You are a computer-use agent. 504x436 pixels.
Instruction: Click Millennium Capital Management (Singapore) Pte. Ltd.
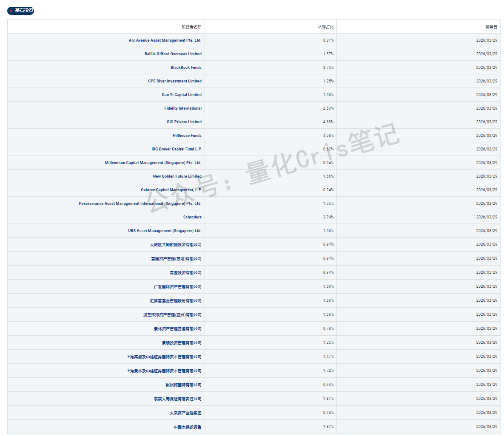click(153, 163)
